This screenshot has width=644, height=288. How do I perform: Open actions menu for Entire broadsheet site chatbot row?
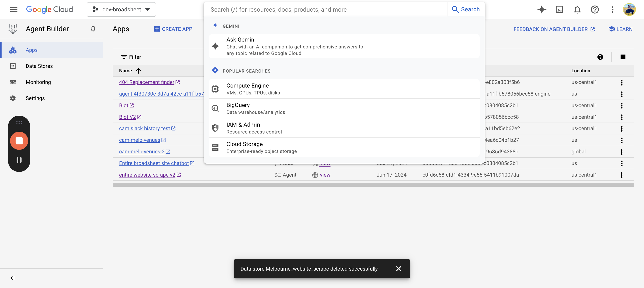(x=621, y=163)
